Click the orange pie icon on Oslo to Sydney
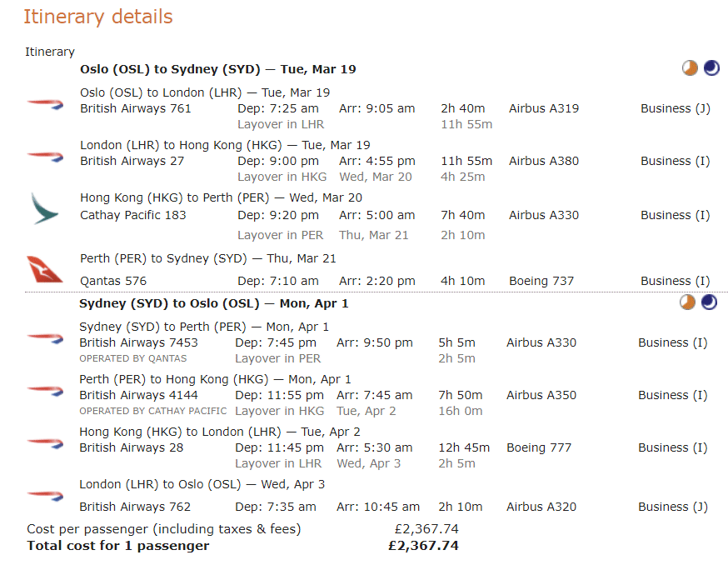The height and width of the screenshot is (565, 728). click(x=690, y=68)
